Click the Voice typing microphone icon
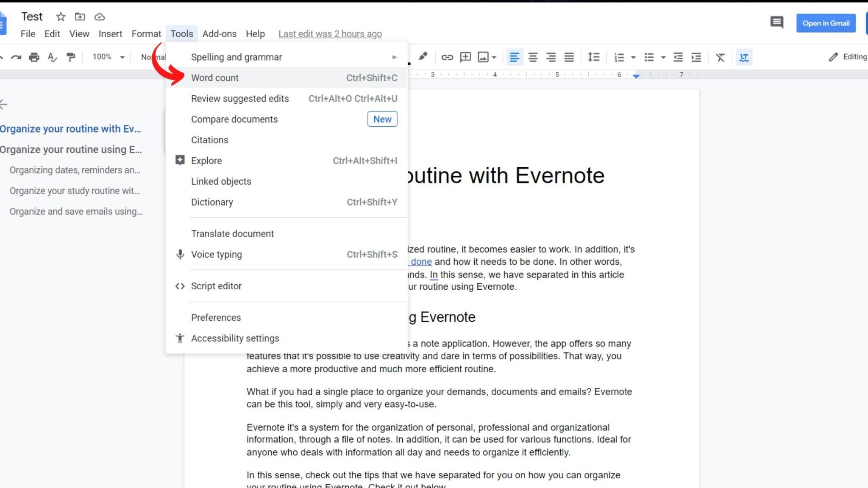 (x=180, y=254)
